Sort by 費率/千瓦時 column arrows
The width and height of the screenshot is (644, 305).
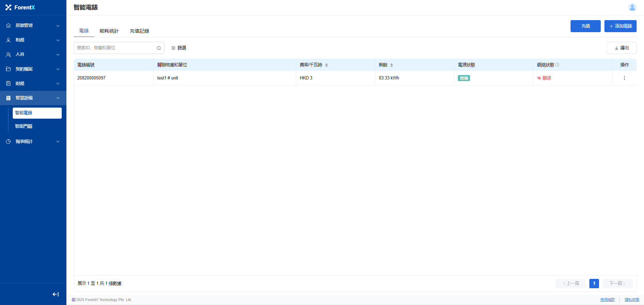326,65
